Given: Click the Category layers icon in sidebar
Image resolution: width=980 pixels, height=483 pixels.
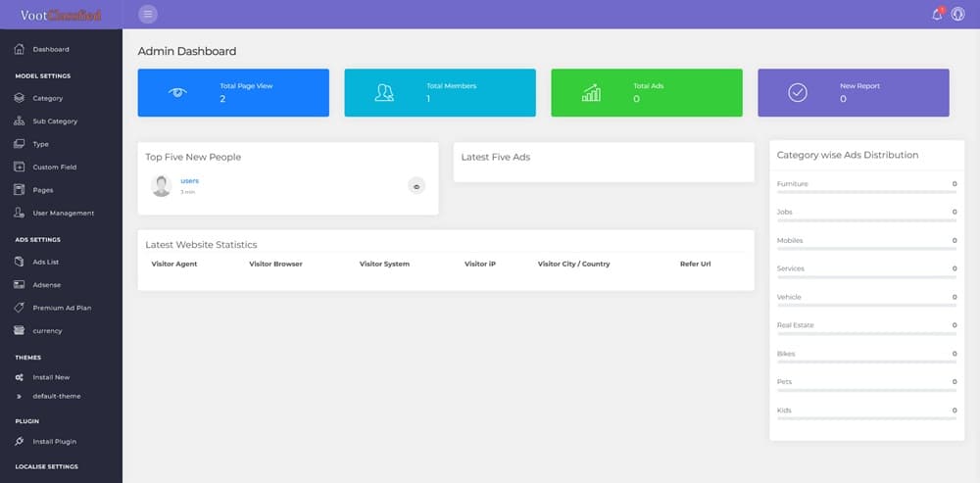Looking at the screenshot, I should (x=20, y=98).
